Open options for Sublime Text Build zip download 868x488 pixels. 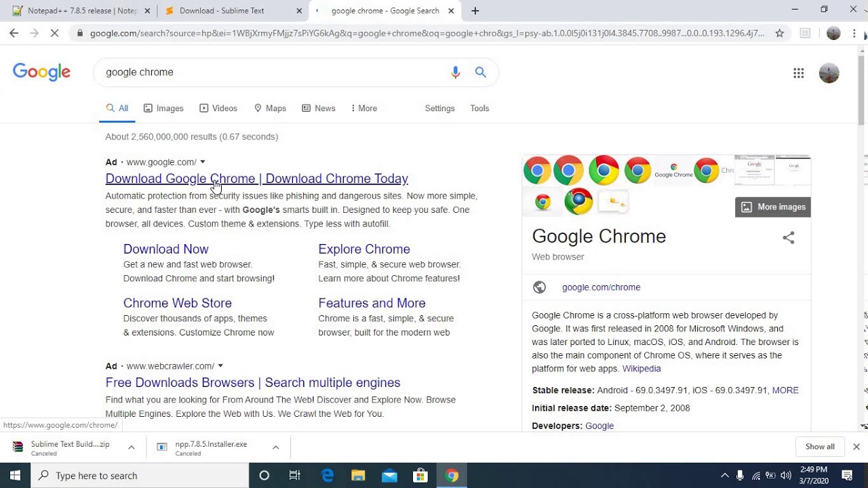pyautogui.click(x=131, y=447)
